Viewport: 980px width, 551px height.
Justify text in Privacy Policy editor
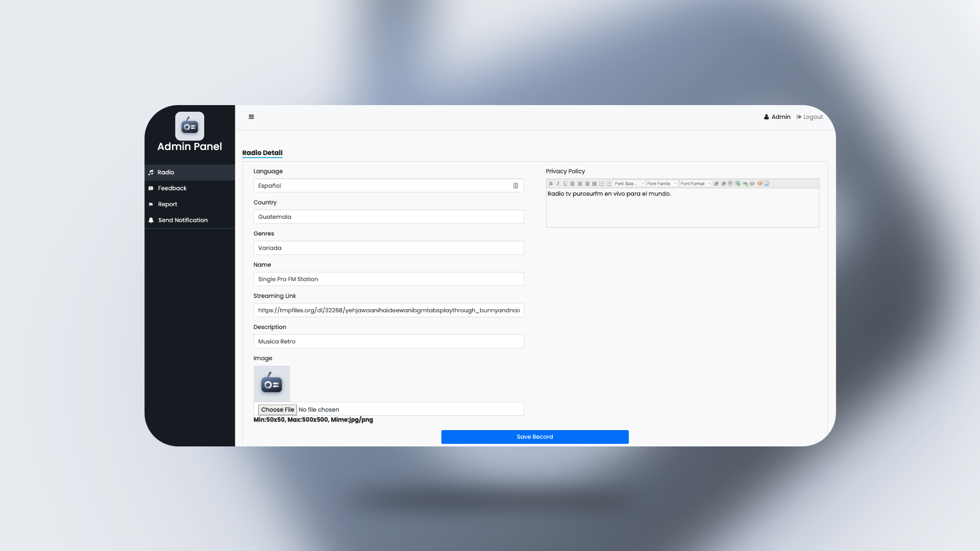(x=594, y=184)
